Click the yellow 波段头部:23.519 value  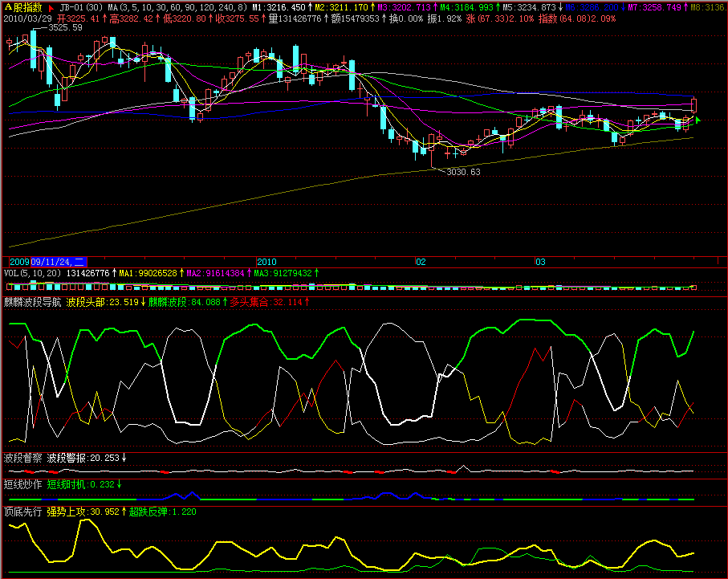coord(103,303)
